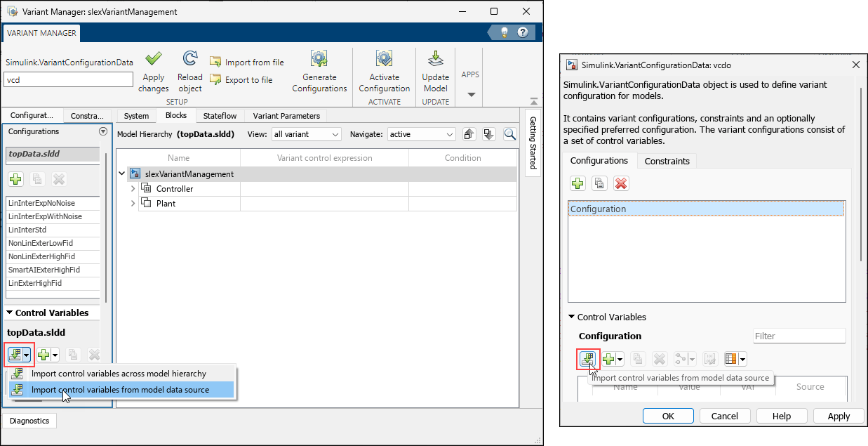Click add control variable plus in dialog
This screenshot has width=868, height=446.
pos(608,359)
